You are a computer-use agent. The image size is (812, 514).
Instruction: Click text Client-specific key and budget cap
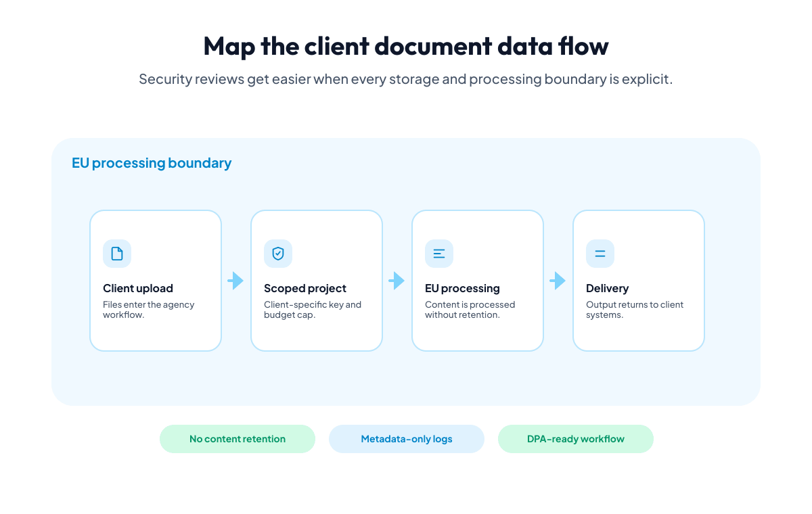coord(313,310)
